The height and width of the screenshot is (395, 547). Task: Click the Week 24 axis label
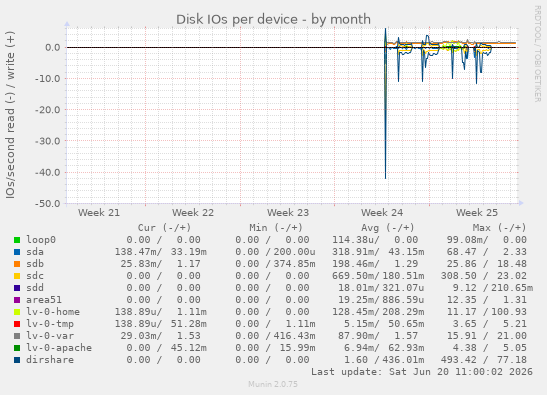[382, 213]
